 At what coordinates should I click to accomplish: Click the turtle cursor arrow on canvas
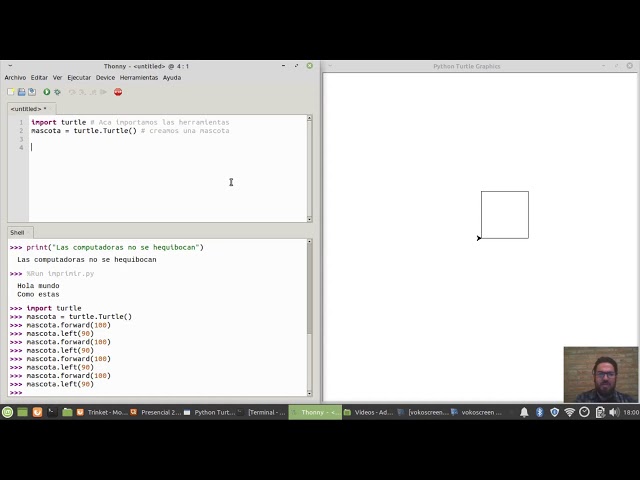click(479, 238)
